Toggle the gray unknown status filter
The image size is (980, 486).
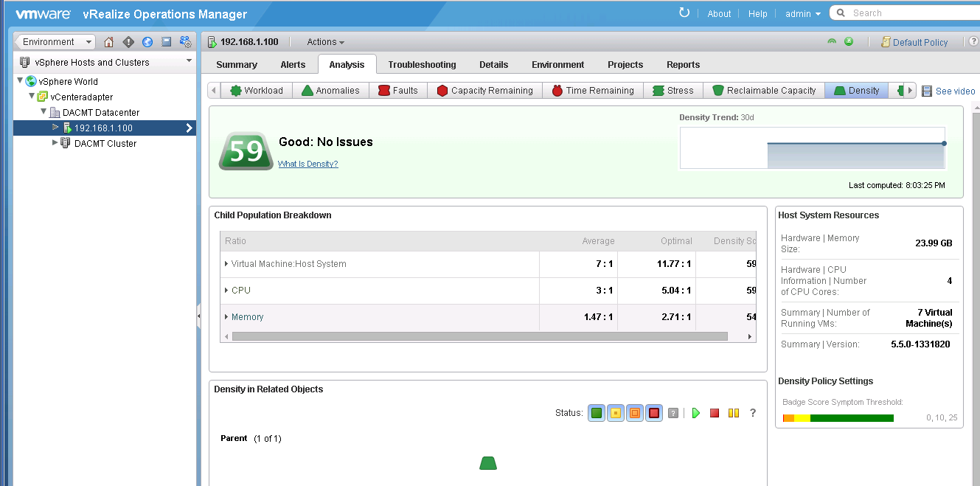[673, 413]
